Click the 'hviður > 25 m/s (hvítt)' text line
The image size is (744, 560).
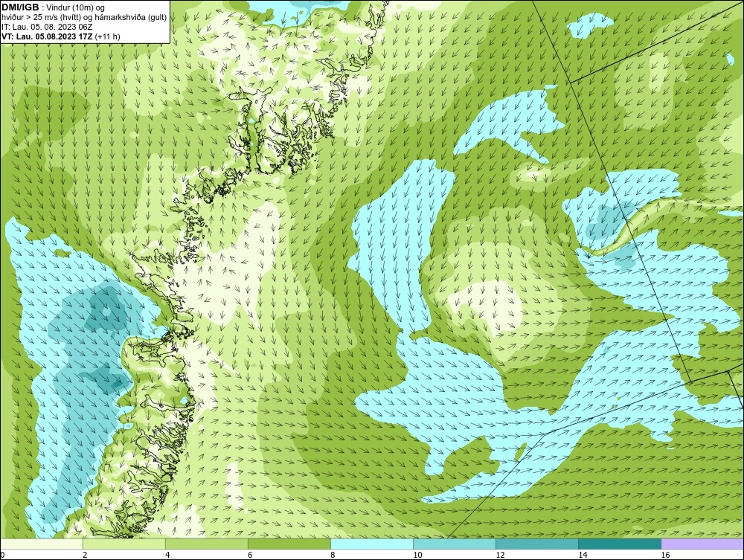click(x=84, y=18)
